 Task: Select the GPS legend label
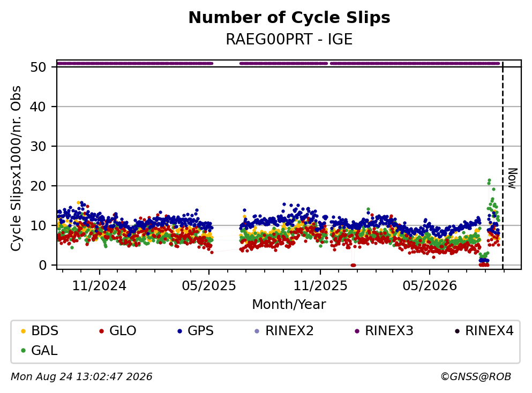(x=200, y=331)
